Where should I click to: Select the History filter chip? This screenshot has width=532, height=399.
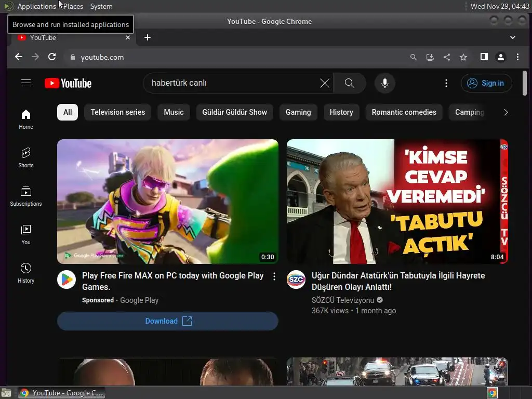(341, 112)
